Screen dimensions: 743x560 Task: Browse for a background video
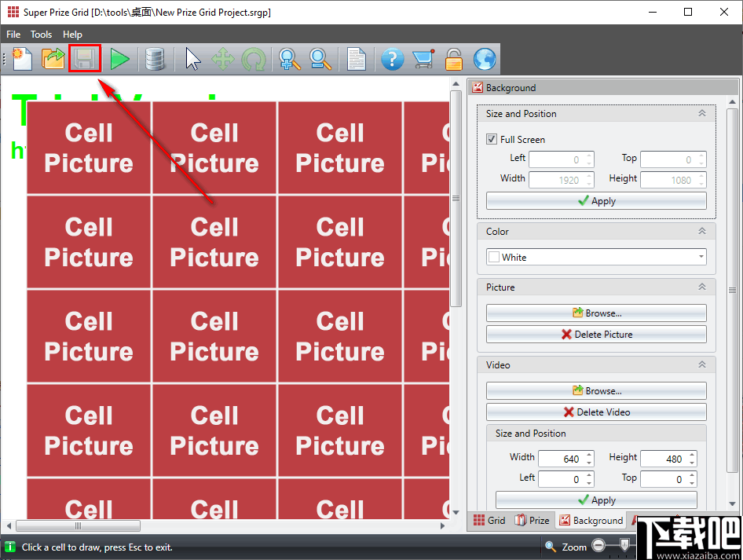(596, 391)
